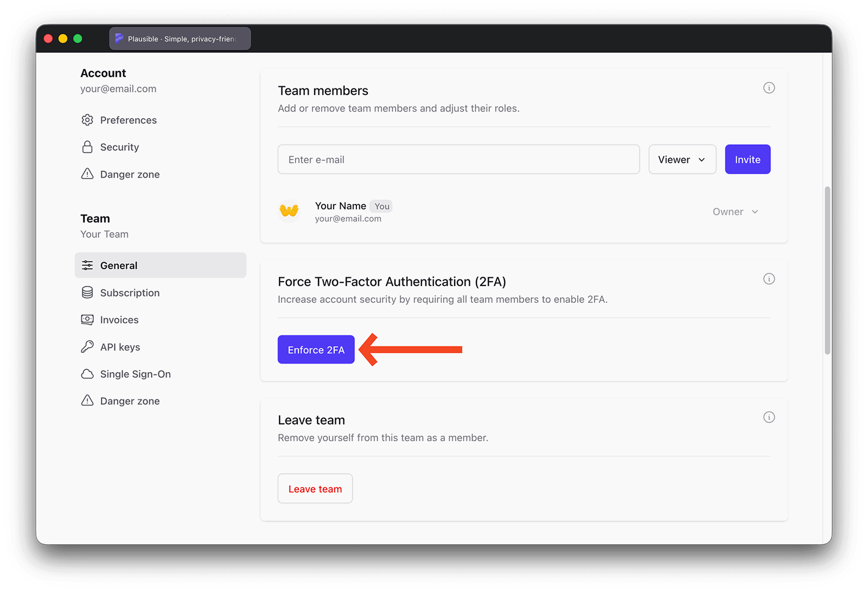The height and width of the screenshot is (592, 868).
Task: Go to Account Danger zone
Action: coord(130,174)
